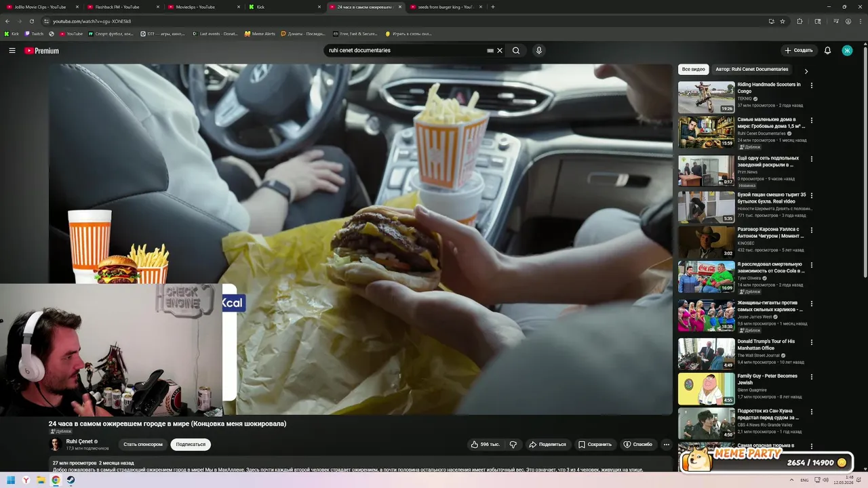Go to YouTube Premium home logo
Viewport: 868px width, 488px height.
pyautogui.click(x=41, y=51)
